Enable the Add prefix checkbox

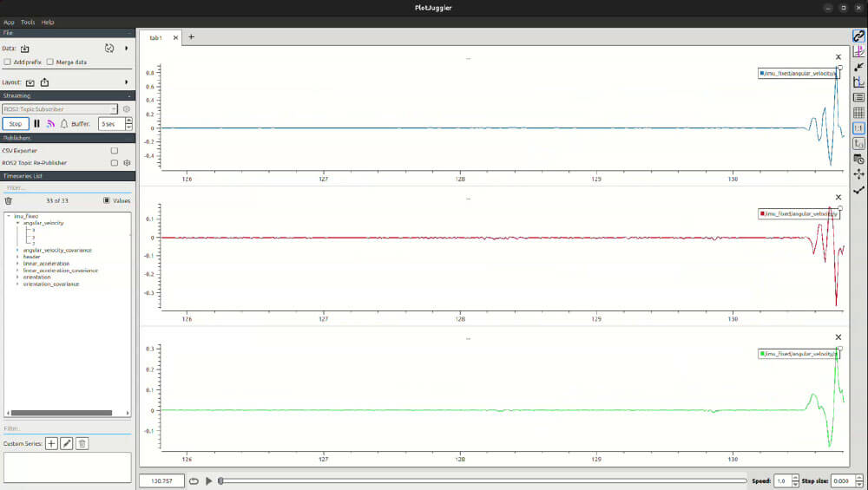pyautogui.click(x=8, y=62)
